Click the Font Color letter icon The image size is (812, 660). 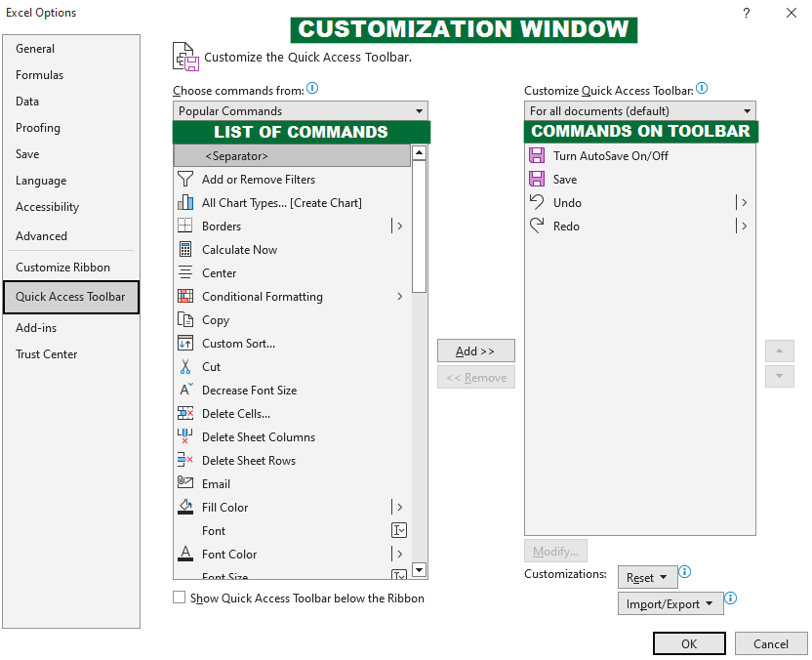tap(184, 554)
